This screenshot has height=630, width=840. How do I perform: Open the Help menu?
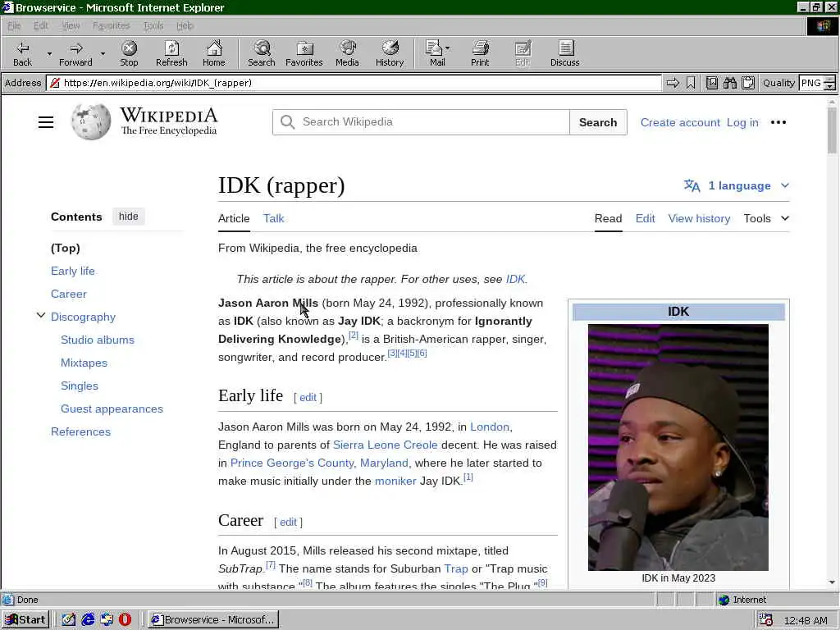185,25
